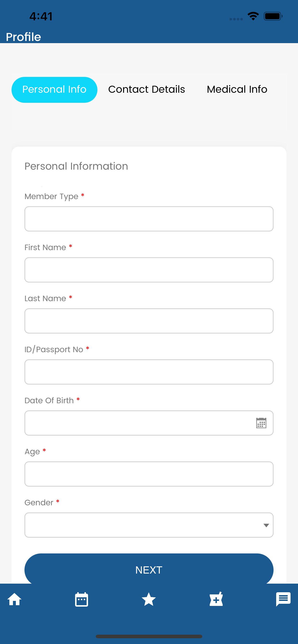This screenshot has height=644, width=298.
Task: Click the Date Of Birth field
Action: [x=149, y=423]
